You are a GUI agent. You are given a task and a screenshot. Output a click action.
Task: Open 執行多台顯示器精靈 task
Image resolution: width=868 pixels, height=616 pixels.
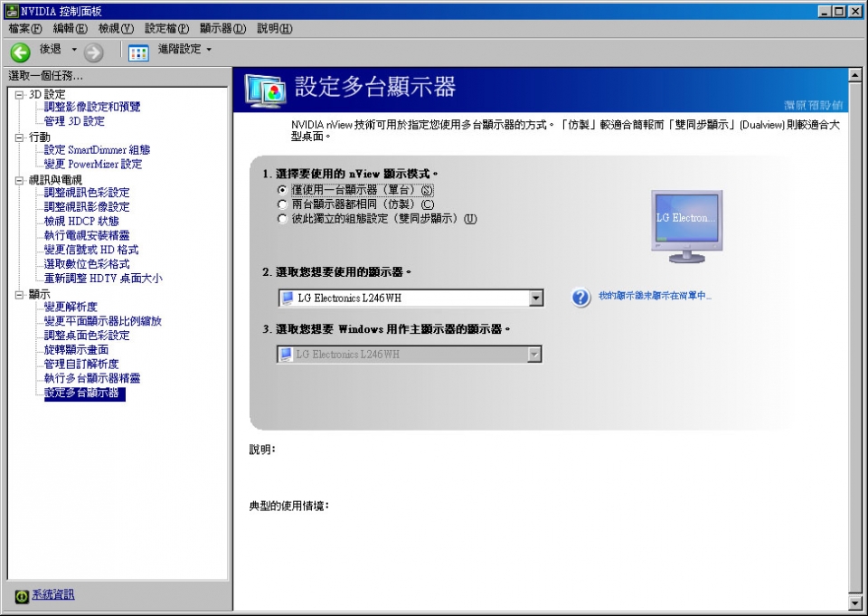pos(92,379)
